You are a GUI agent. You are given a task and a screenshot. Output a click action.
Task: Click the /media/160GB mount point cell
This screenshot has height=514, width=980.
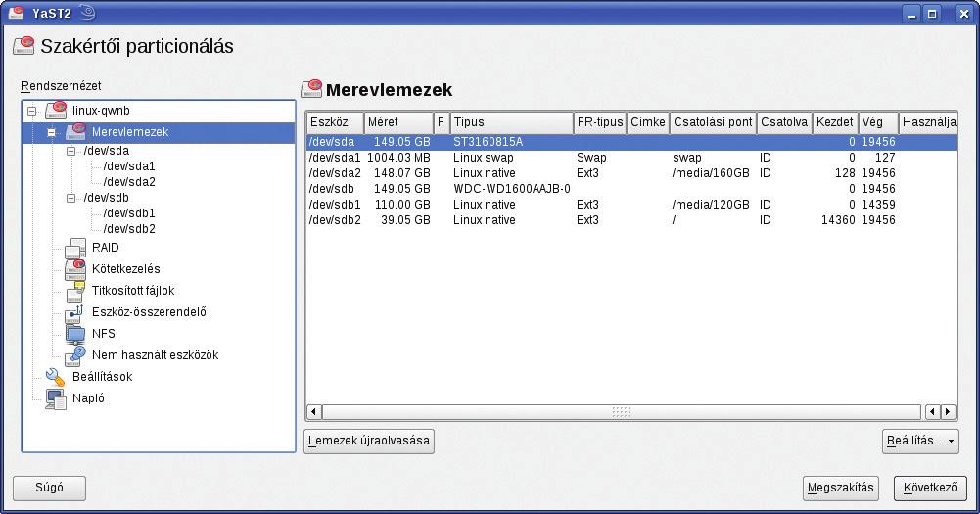point(711,173)
